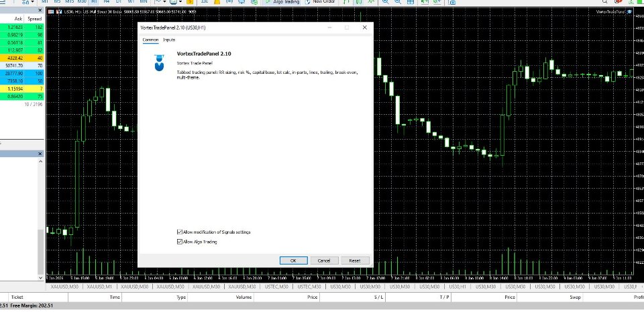Viewport: 644px width, 333px height.
Task: Select the row with Ask 112.907
Action: coord(21,50)
